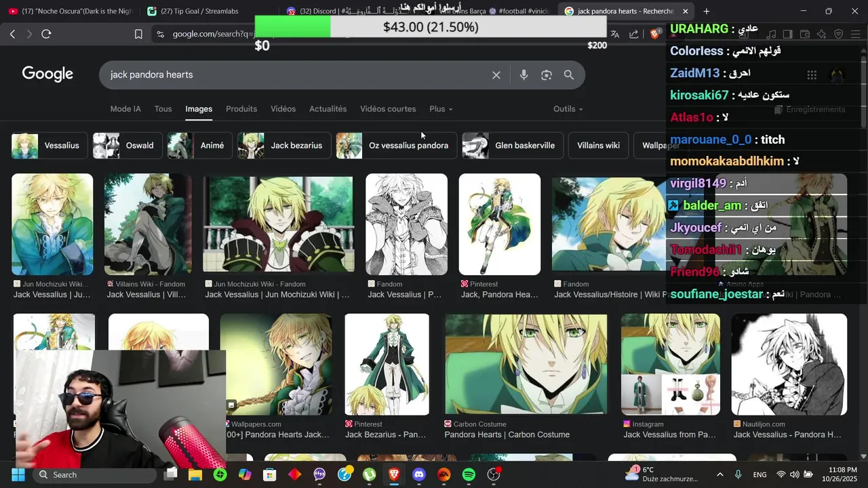Submit search with the magnifier icon

[569, 75]
